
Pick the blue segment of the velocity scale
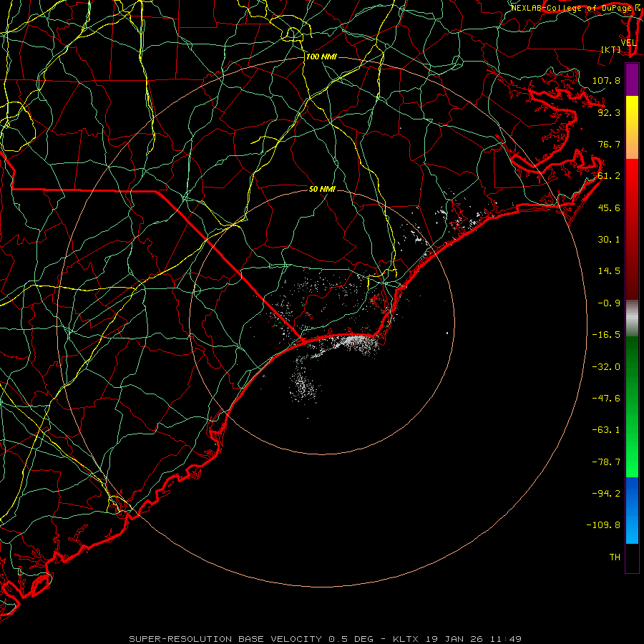coord(632,510)
